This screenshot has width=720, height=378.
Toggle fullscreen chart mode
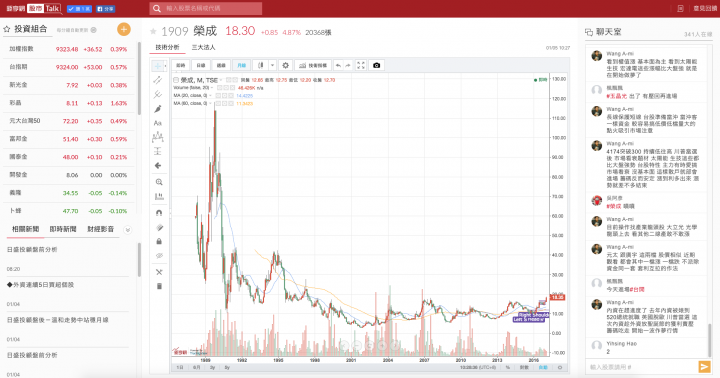click(361, 65)
